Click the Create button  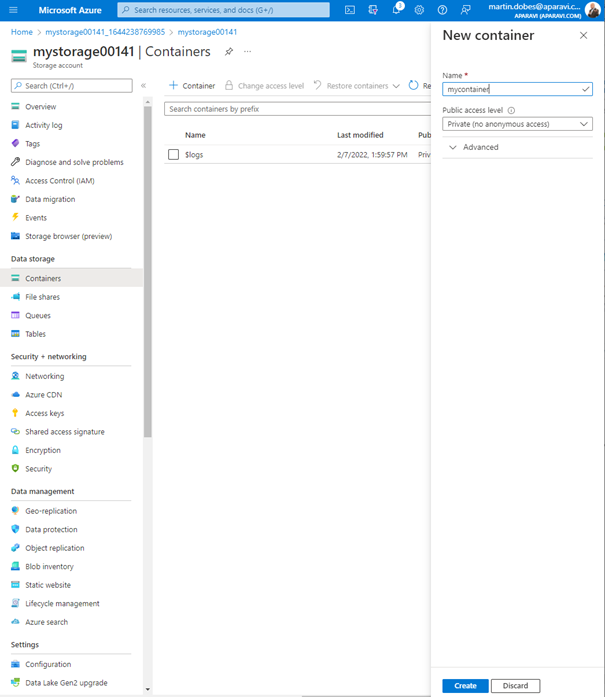(x=465, y=686)
